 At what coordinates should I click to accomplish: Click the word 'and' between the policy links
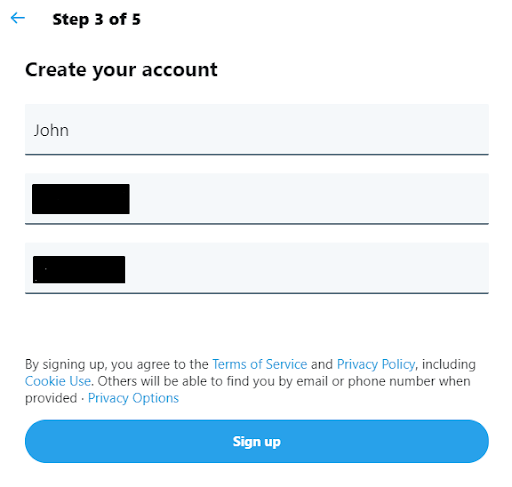pos(322,364)
